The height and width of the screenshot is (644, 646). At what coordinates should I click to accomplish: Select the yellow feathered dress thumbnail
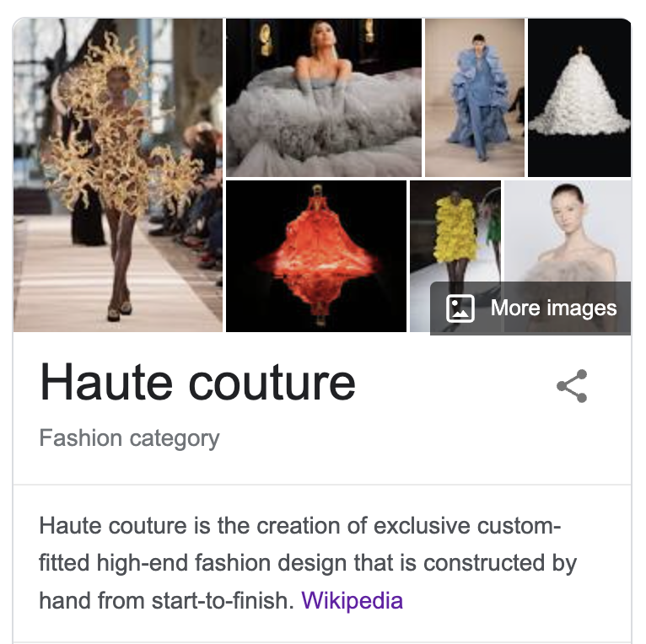tap(455, 231)
